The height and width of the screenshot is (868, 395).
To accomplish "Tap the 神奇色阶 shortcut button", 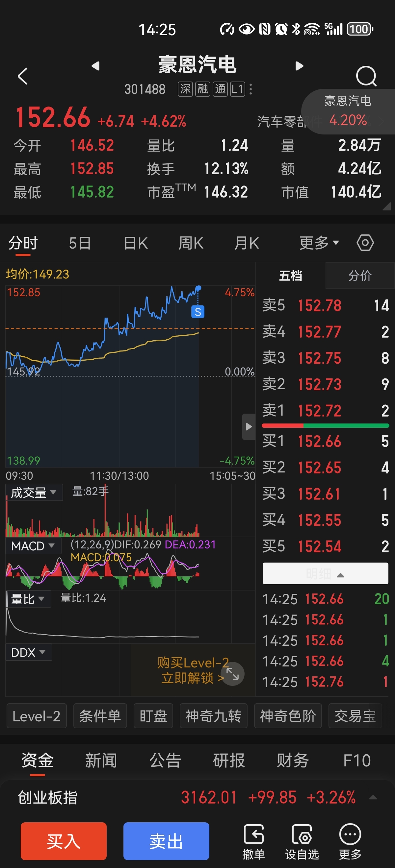I will 288,716.
